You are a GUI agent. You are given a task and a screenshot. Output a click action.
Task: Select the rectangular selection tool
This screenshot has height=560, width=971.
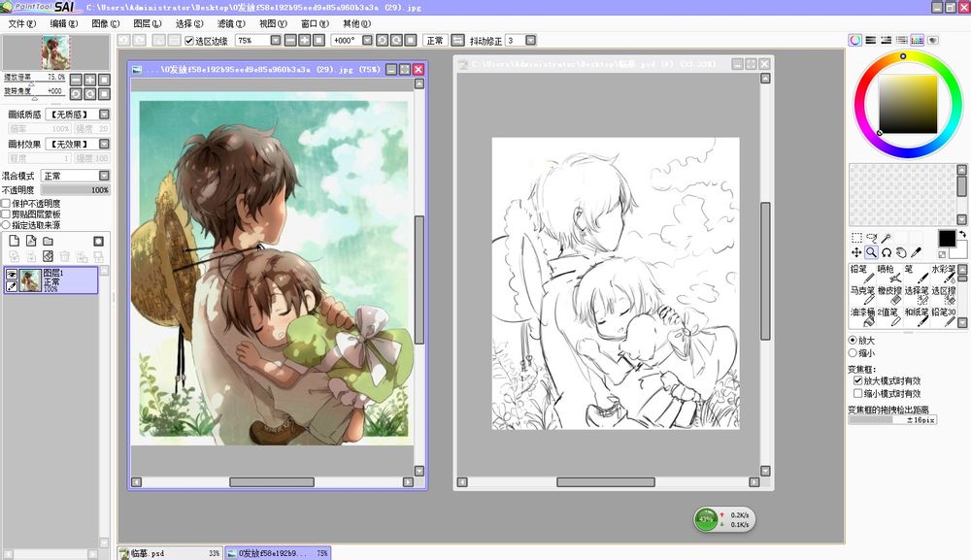856,238
